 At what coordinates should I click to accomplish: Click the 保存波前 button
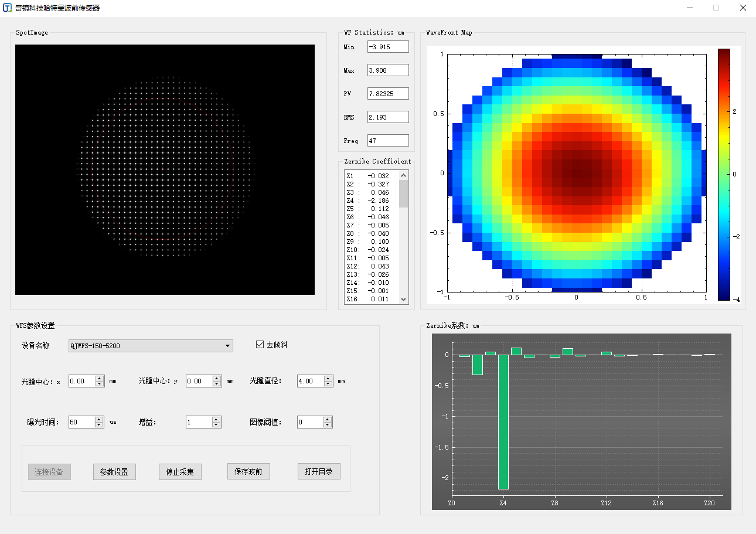248,471
